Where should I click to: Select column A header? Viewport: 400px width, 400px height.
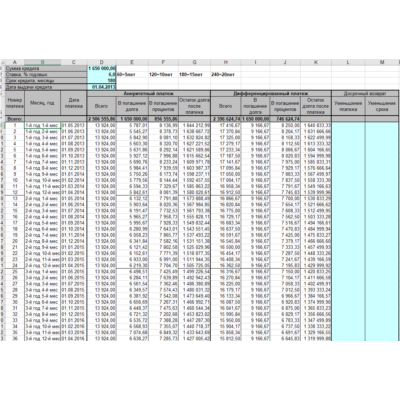coord(15,62)
